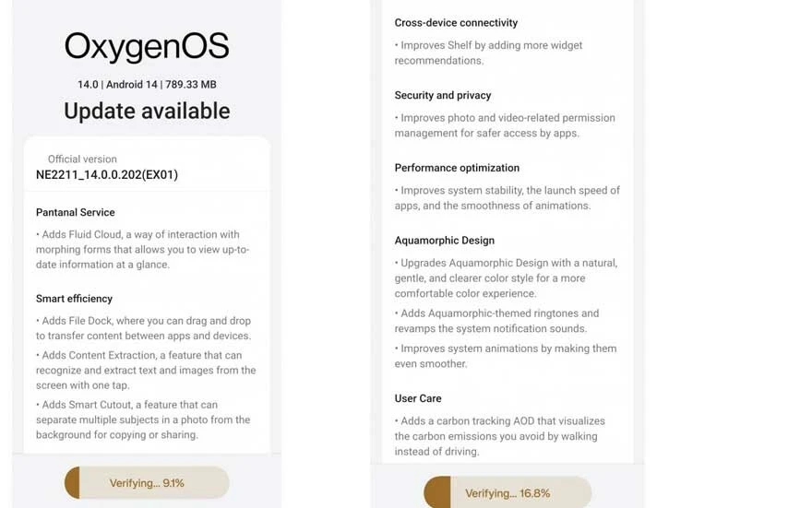Viewport: 812px width, 508px height.
Task: Tap the carbon tracking AOD entry
Action: 499,436
